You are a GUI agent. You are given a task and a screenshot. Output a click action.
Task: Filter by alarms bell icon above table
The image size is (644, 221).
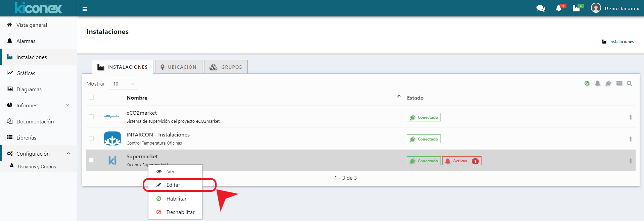tap(598, 84)
